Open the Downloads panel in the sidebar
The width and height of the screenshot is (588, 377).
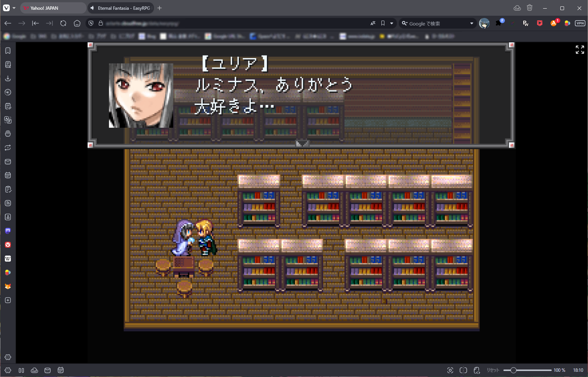coord(8,78)
